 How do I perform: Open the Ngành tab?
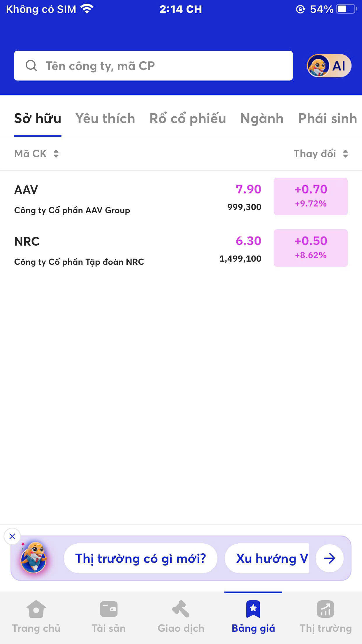pyautogui.click(x=262, y=119)
